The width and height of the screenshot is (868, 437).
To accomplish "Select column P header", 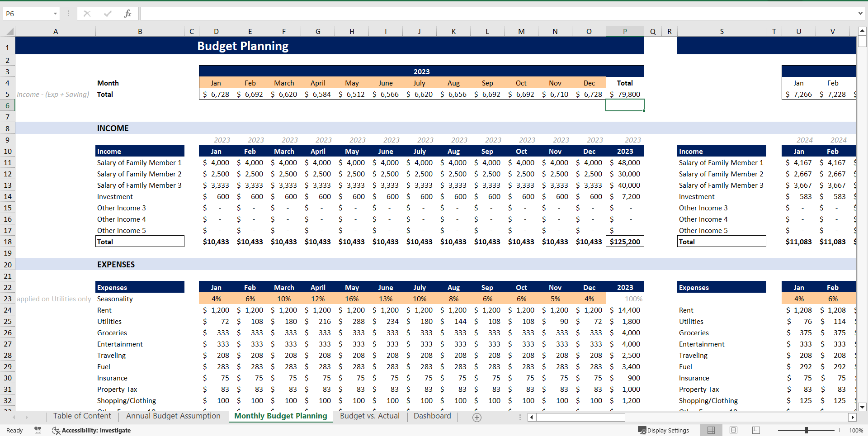I will click(625, 31).
